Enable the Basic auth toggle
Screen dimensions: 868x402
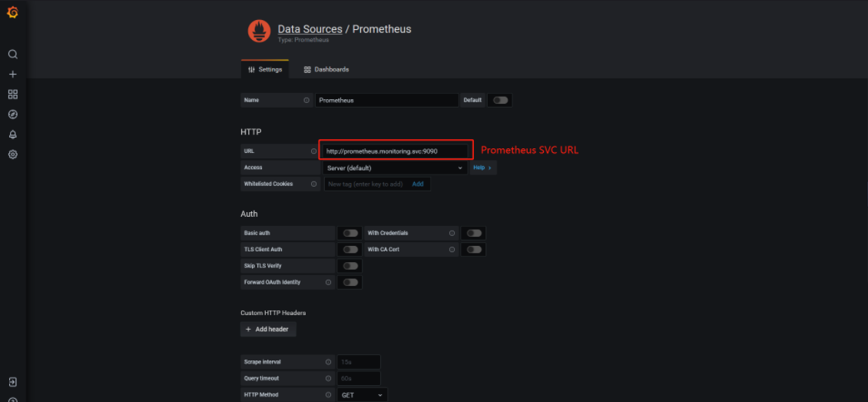[350, 233]
